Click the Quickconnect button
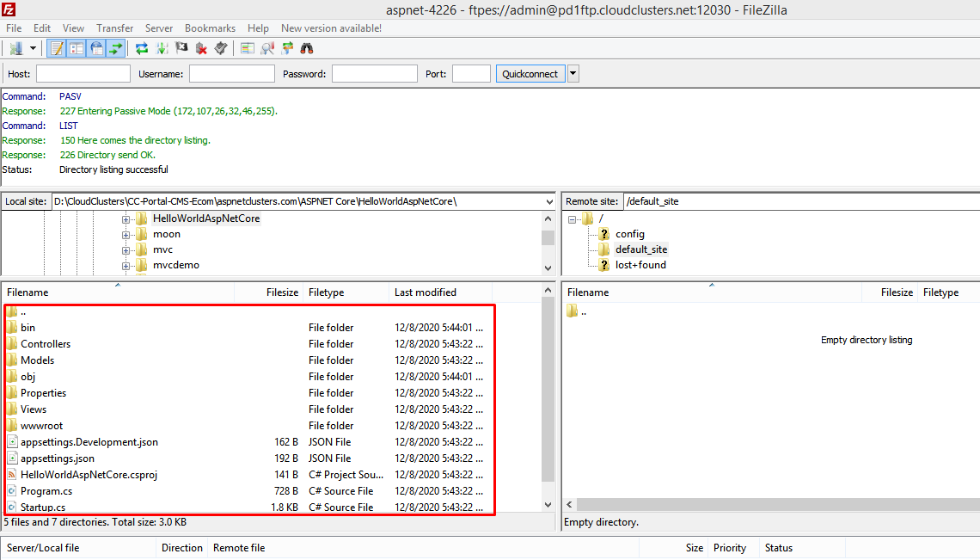Viewport: 980px width, 560px height. 530,74
